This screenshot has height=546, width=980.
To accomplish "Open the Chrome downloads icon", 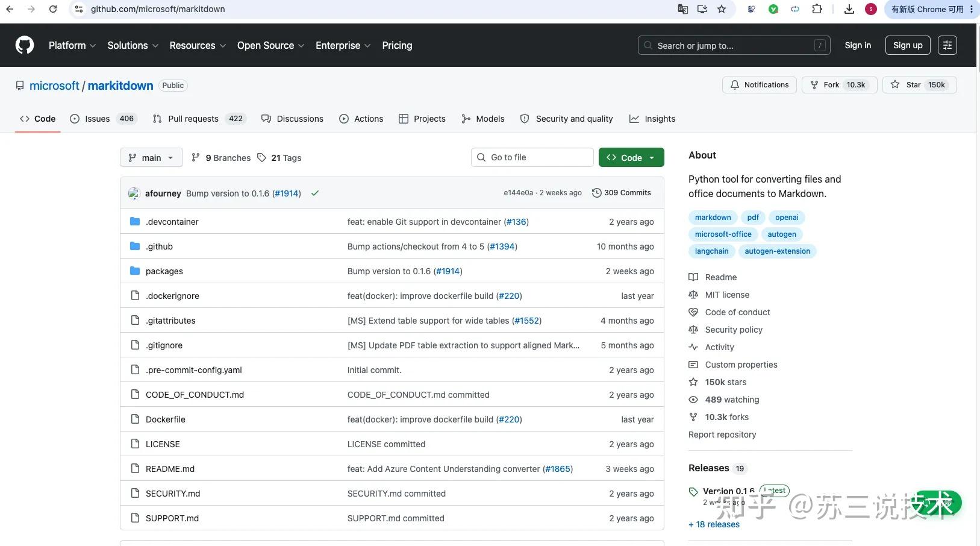I will click(x=849, y=9).
